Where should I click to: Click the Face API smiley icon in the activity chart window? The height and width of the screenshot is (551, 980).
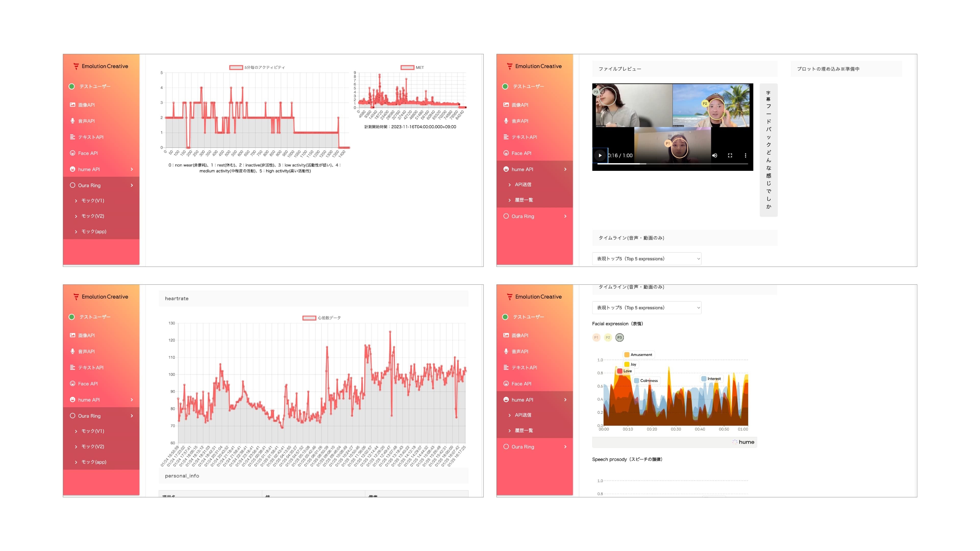(x=72, y=153)
